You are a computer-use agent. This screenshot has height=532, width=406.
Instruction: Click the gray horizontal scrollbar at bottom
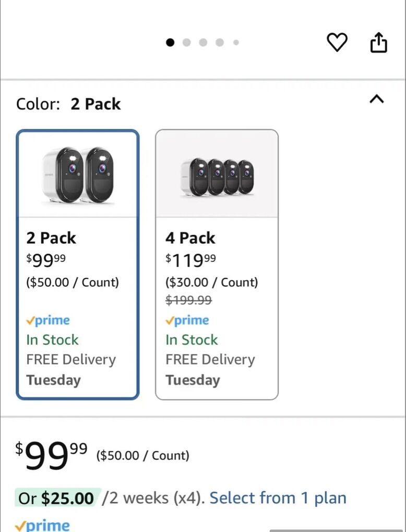pyautogui.click(x=337, y=530)
